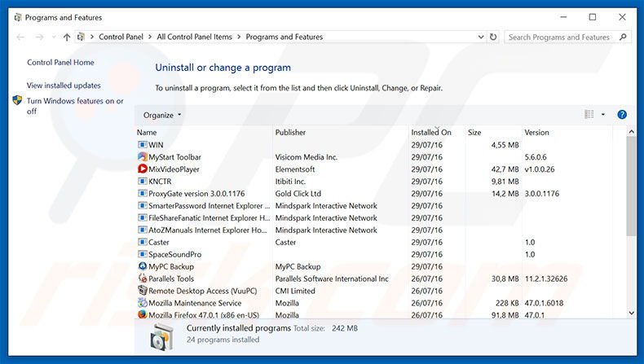Click the KNCTR program icon
The height and width of the screenshot is (364, 644).
tap(142, 182)
